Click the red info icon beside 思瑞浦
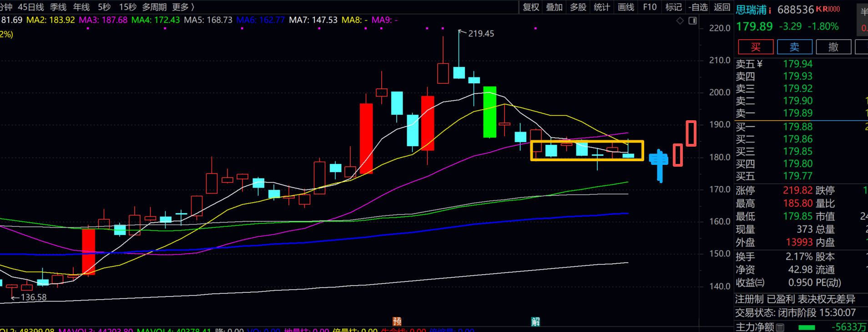This screenshot has height=332, width=868. click(x=770, y=10)
